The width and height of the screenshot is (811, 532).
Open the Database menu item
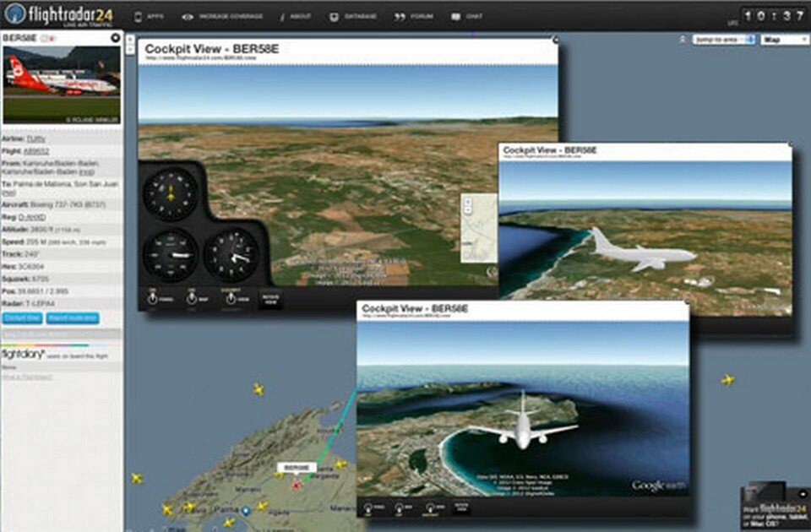tap(361, 17)
